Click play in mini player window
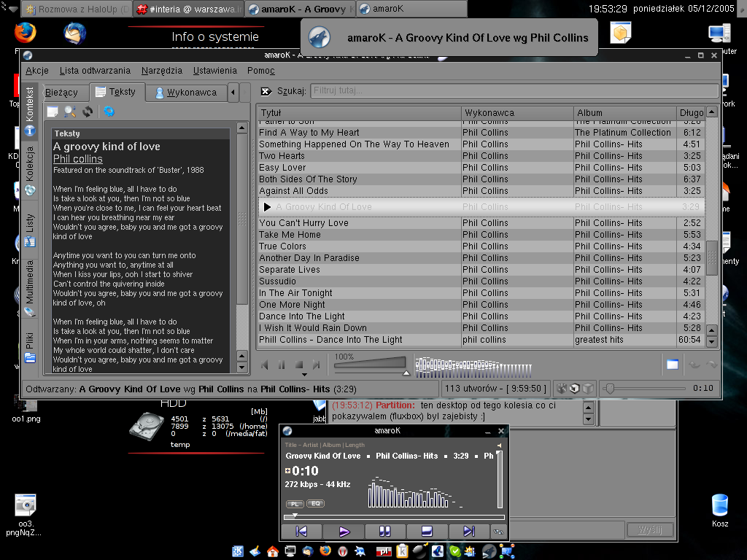 pyautogui.click(x=344, y=531)
